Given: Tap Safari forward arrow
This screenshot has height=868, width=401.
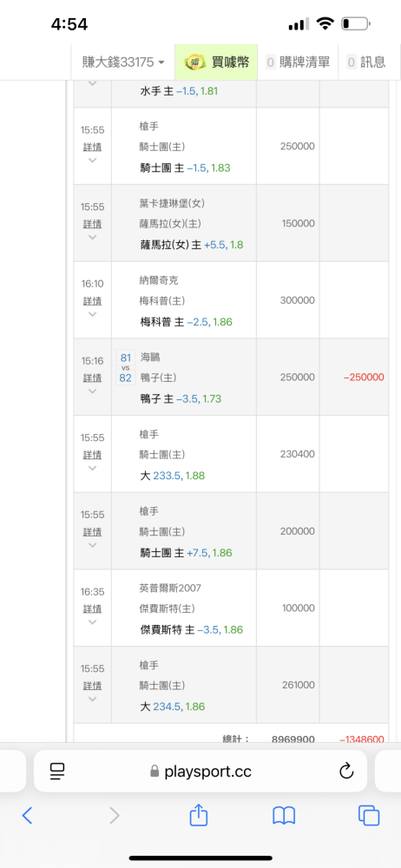Looking at the screenshot, I should tap(114, 815).
